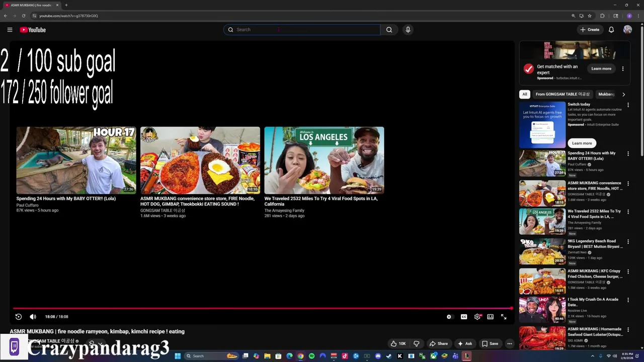The width and height of the screenshot is (644, 362).
Task: Open player settings gear
Action: pyautogui.click(x=477, y=317)
